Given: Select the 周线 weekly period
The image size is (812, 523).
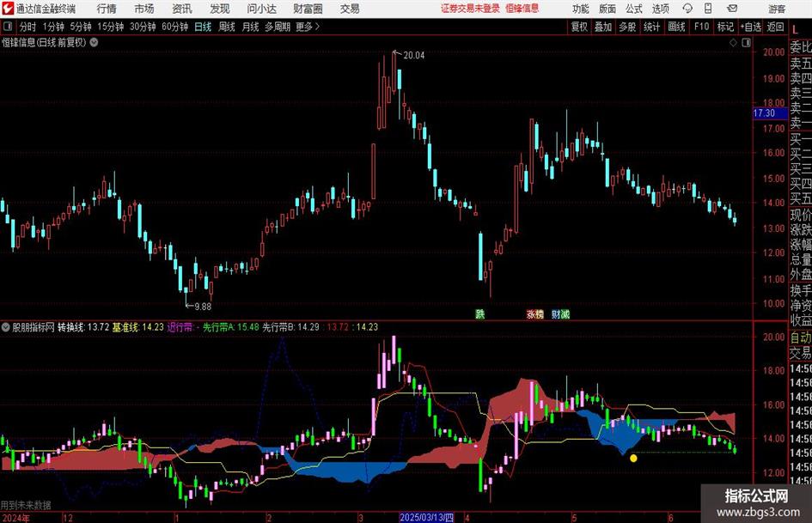Looking at the screenshot, I should click(227, 27).
